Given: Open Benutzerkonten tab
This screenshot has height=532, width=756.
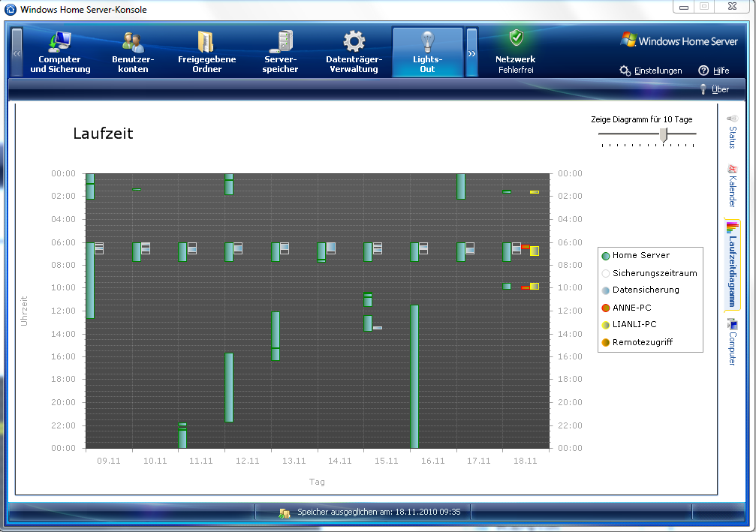Looking at the screenshot, I should (133, 52).
